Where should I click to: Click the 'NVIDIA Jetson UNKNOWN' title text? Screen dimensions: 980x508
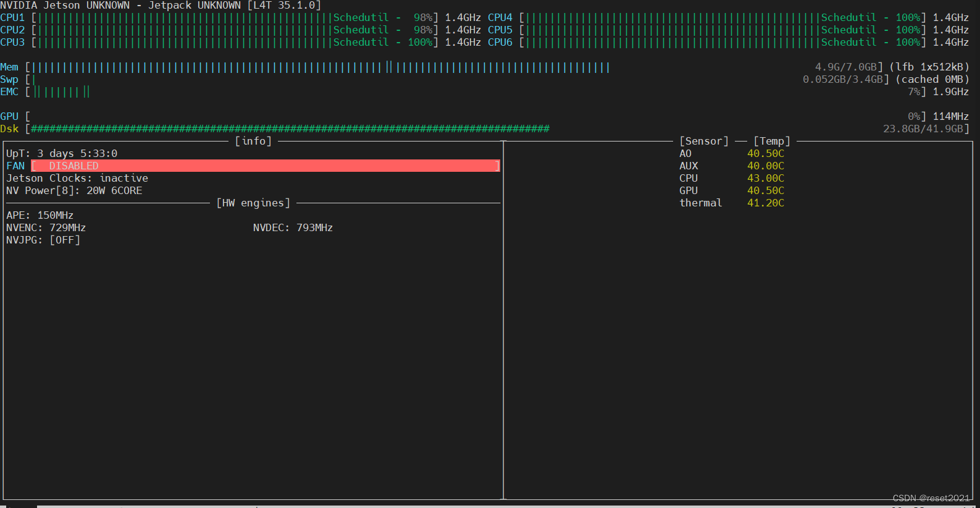pyautogui.click(x=65, y=5)
